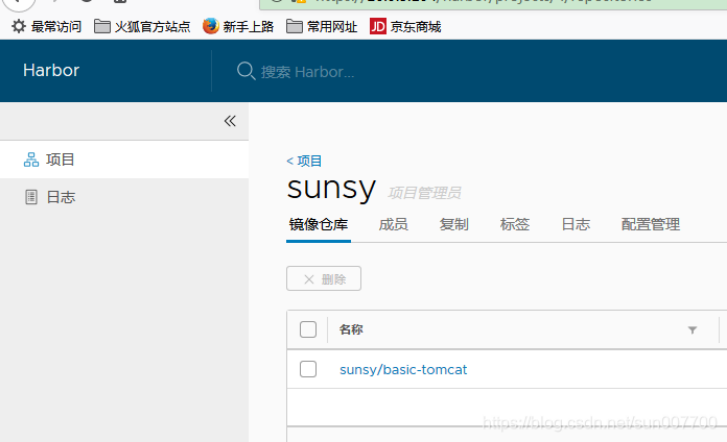Open the 配置管理 tab
Viewport: 727px width, 442px height.
[650, 225]
